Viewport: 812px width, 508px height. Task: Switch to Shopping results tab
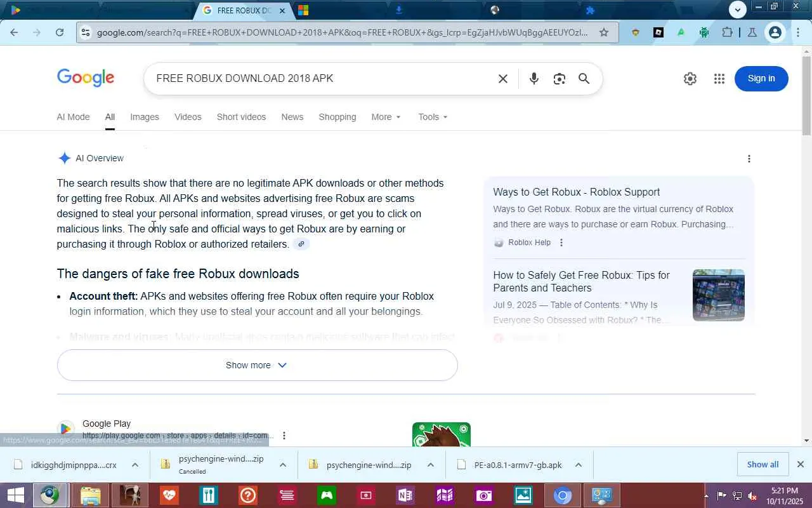pyautogui.click(x=337, y=117)
